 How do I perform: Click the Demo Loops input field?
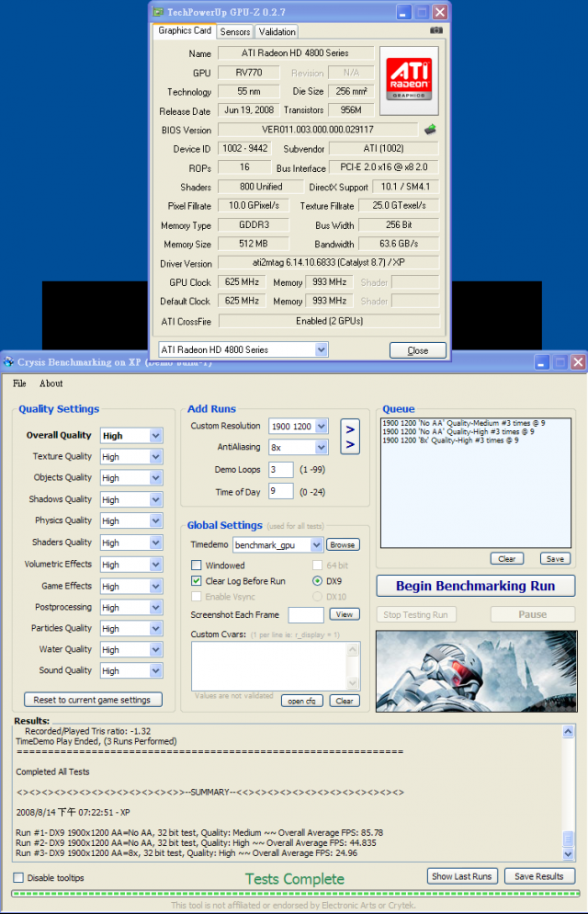coord(280,469)
